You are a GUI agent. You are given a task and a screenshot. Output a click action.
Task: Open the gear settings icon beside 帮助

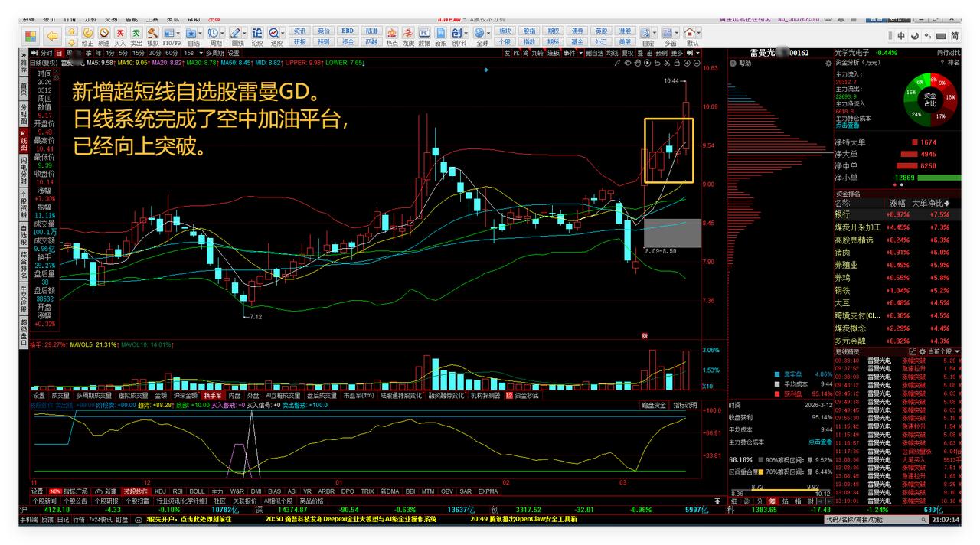tap(828, 64)
